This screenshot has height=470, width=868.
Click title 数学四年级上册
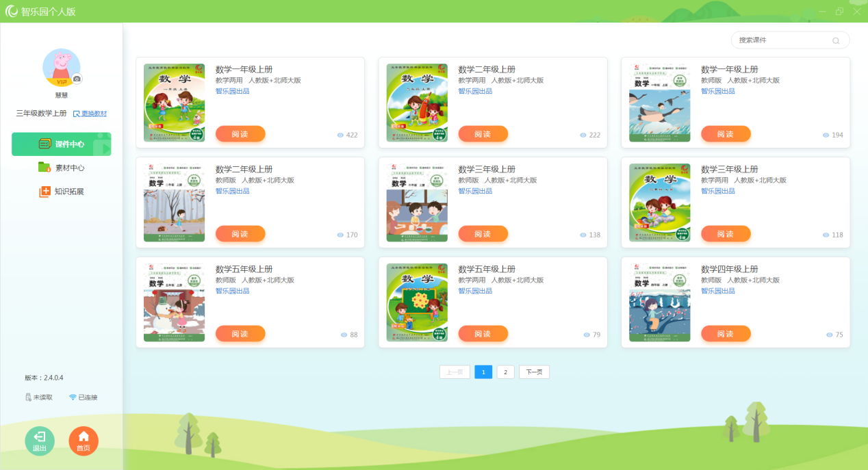(730, 270)
